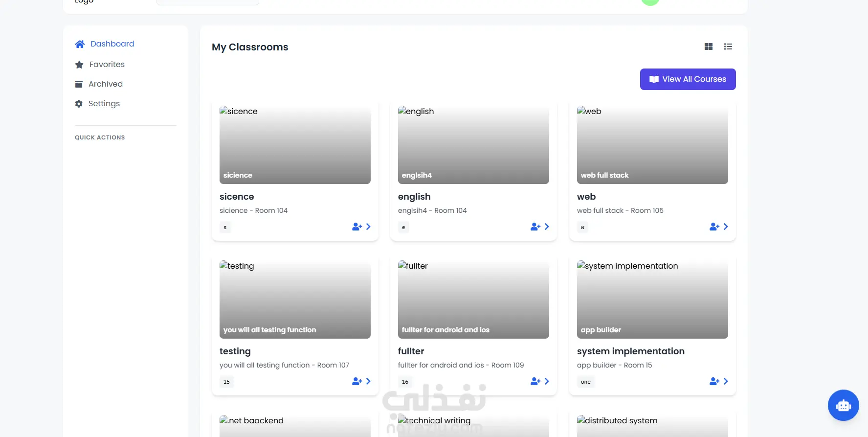Click 'app builder - Room 15' description

614,365
